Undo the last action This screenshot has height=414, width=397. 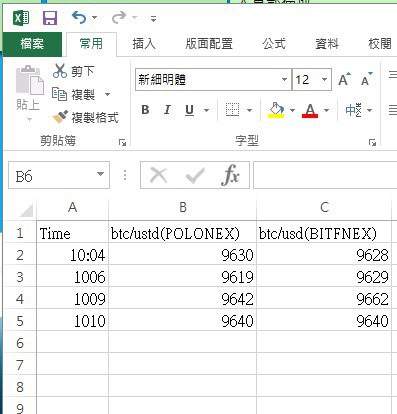coord(79,17)
